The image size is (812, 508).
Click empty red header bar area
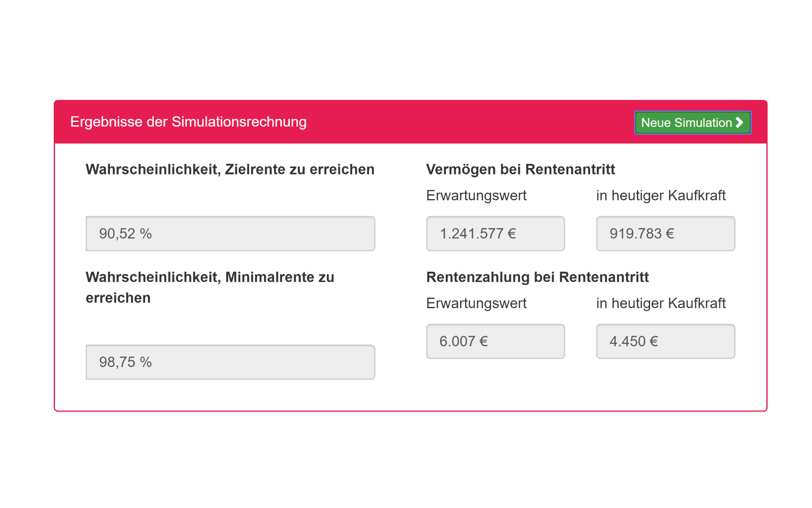(465, 122)
